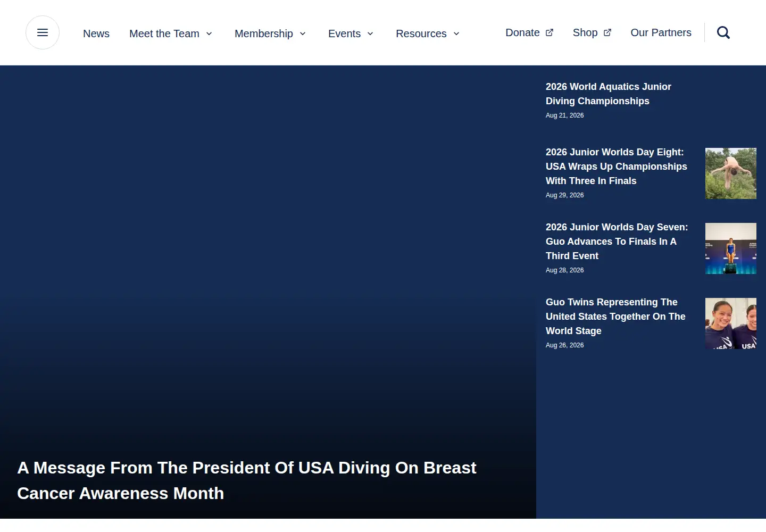Open the Breast Cancer Awareness Month message headline
Screen dimensions: 766x532
(x=247, y=480)
